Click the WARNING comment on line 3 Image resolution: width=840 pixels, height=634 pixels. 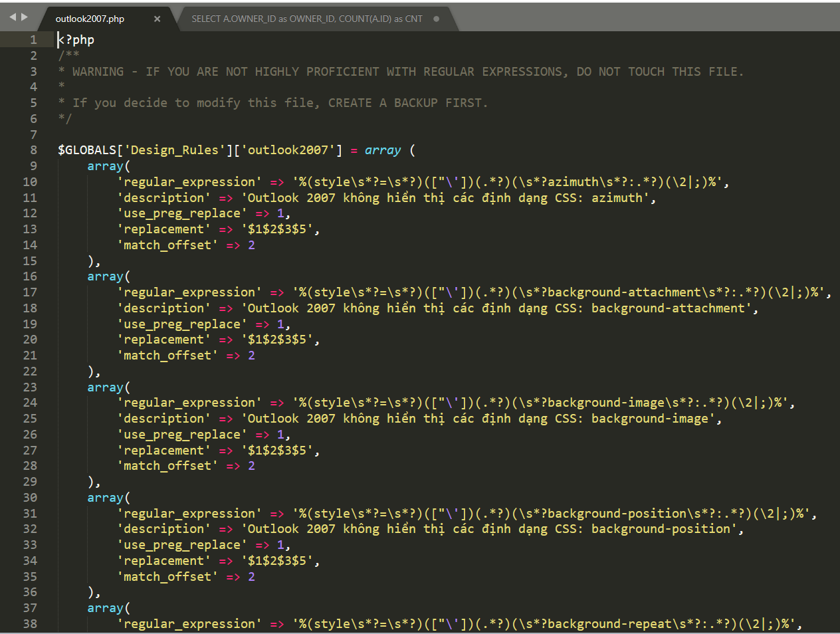(x=401, y=72)
